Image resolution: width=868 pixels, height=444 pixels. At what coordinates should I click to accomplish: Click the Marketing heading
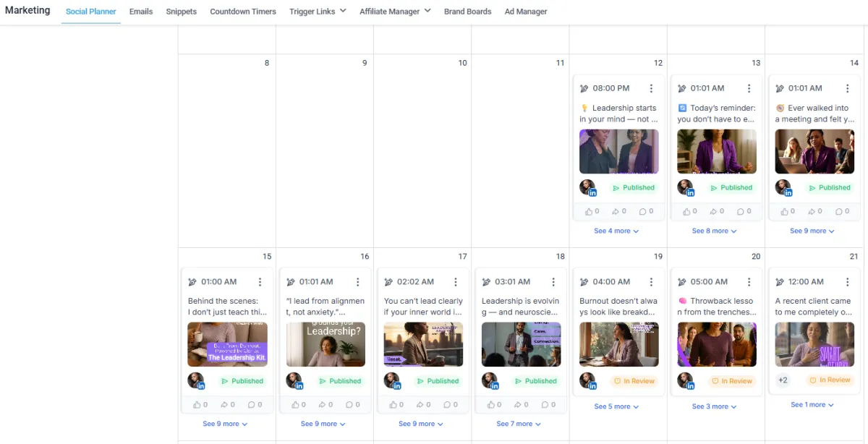click(x=27, y=10)
